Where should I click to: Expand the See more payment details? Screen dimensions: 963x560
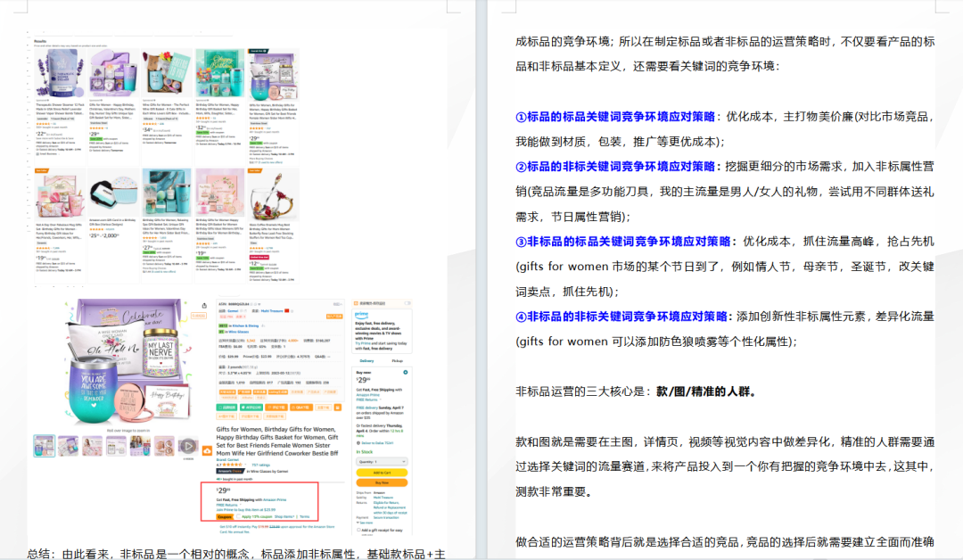click(x=366, y=523)
